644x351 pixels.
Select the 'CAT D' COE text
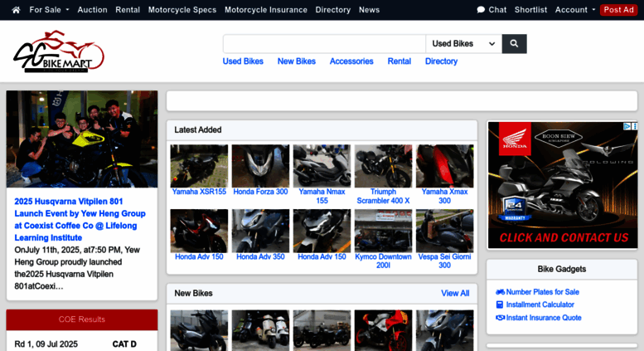click(124, 344)
